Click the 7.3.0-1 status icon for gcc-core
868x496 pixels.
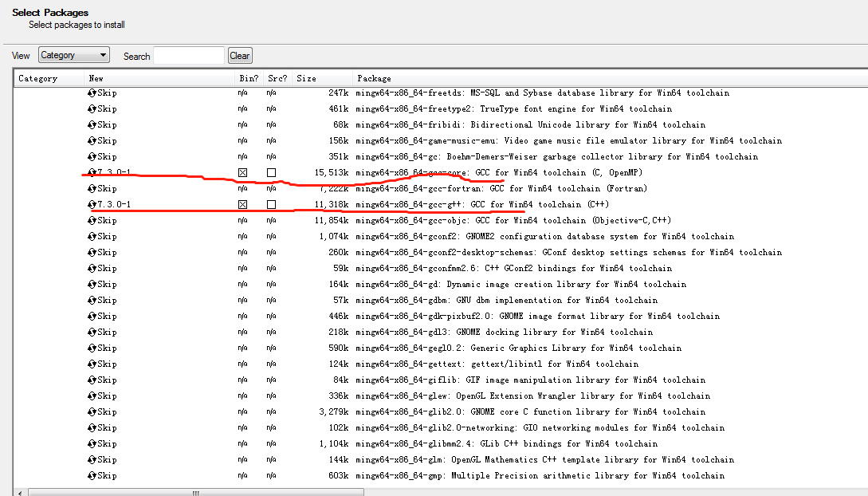point(91,171)
